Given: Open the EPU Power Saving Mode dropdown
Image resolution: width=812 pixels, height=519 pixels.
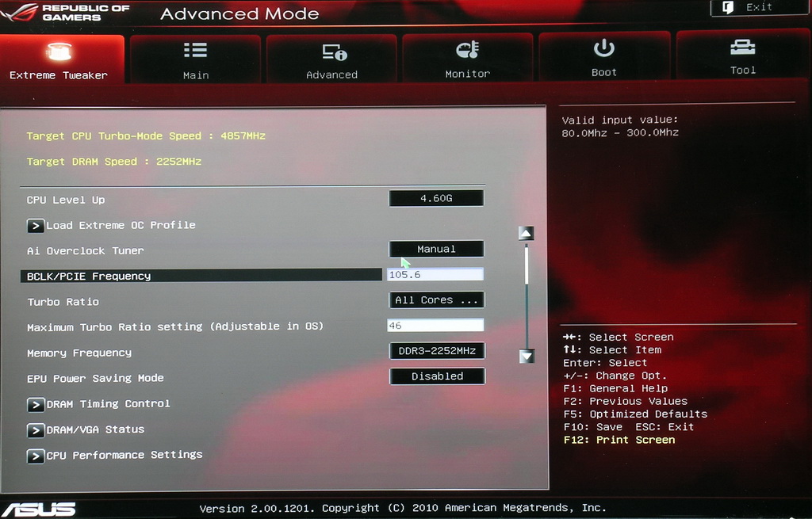Looking at the screenshot, I should coord(437,376).
